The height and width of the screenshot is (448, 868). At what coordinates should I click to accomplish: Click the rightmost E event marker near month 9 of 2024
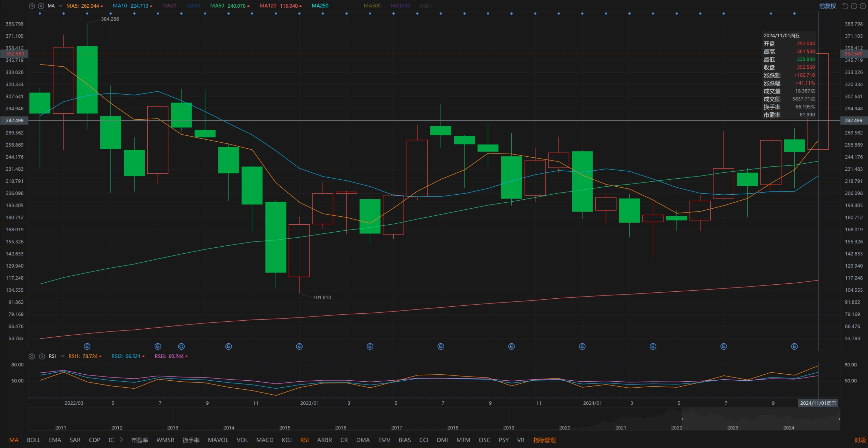(794, 346)
